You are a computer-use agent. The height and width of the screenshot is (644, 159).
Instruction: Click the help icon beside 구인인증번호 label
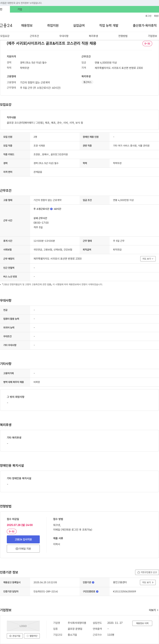(97, 591)
